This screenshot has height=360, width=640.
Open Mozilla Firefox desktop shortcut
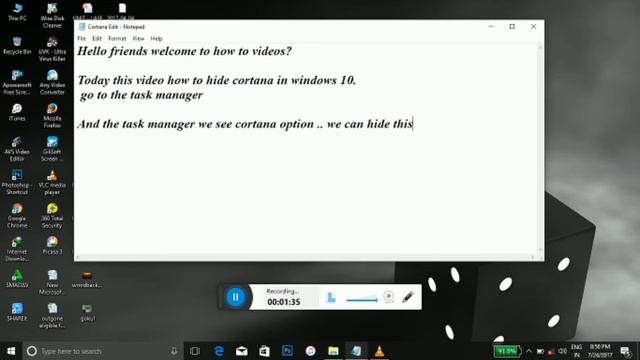(52, 116)
